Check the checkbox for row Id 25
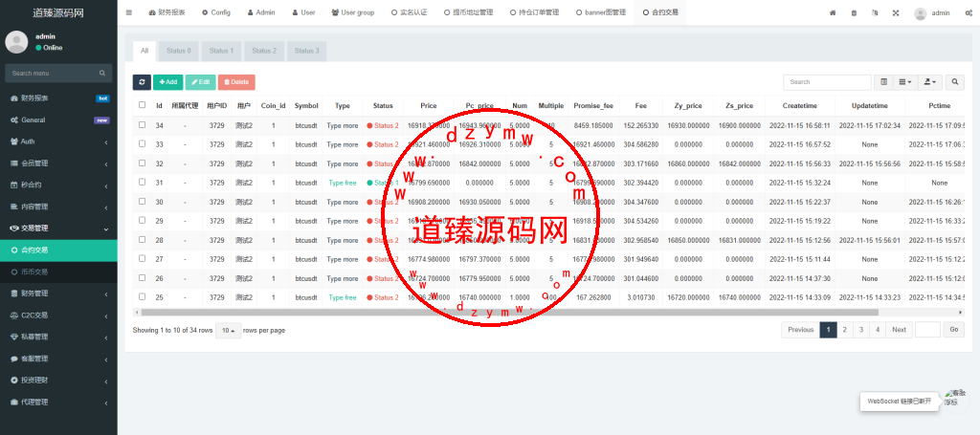Image resolution: width=980 pixels, height=435 pixels. pyautogui.click(x=142, y=297)
